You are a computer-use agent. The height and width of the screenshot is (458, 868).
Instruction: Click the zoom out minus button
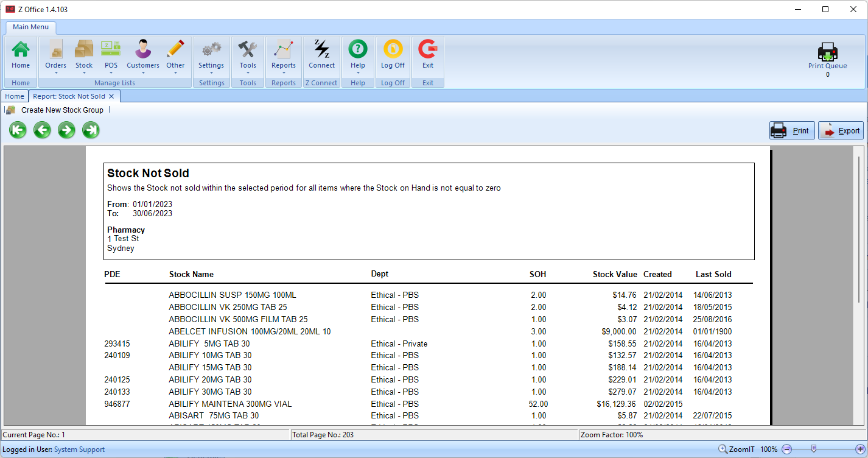[x=786, y=449]
